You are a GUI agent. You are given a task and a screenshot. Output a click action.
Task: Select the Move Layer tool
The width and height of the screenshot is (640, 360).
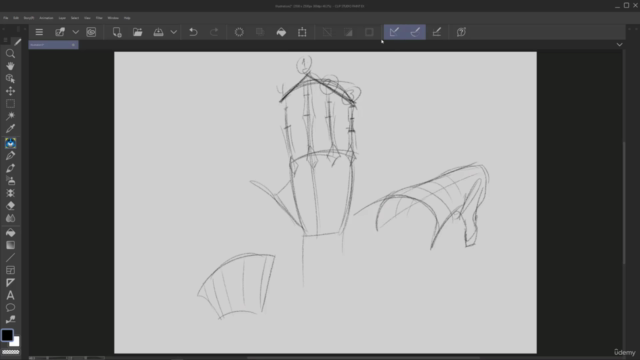pyautogui.click(x=10, y=91)
